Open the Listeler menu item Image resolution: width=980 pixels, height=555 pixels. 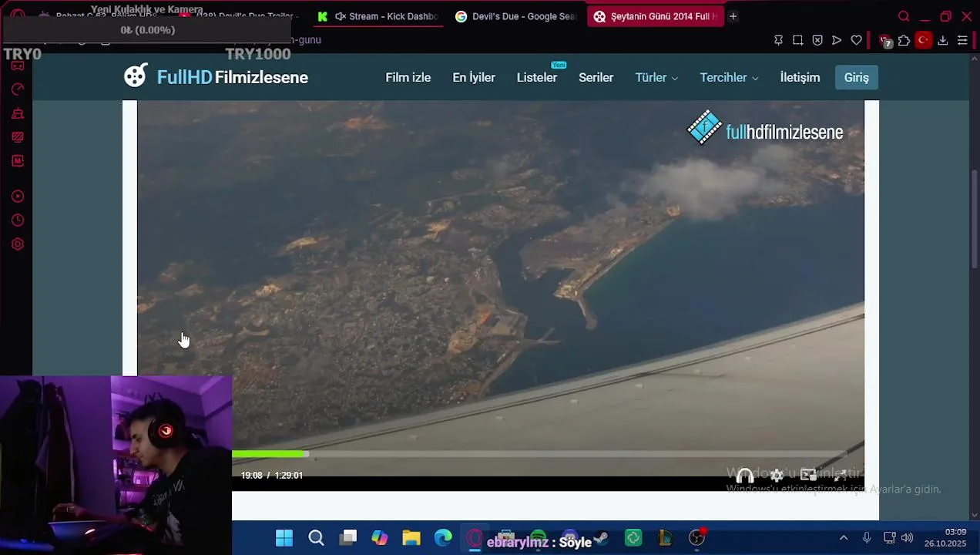tap(537, 77)
